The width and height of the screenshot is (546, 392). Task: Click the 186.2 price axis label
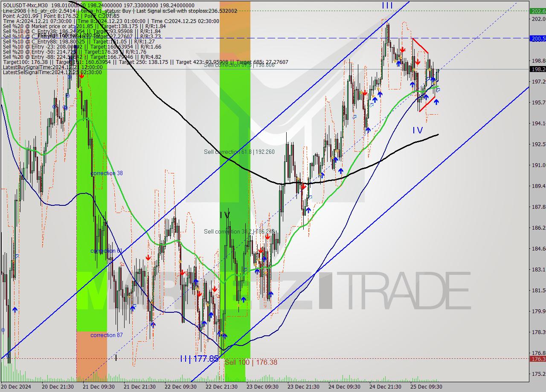(538, 228)
